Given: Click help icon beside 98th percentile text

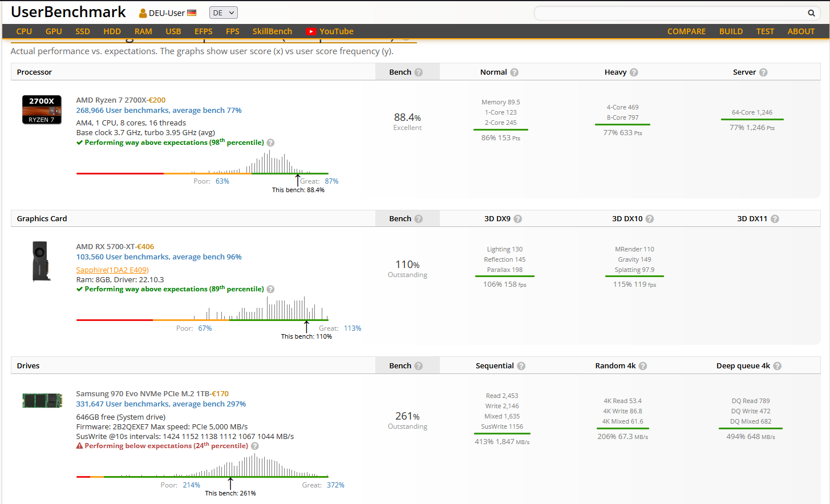Looking at the screenshot, I should 271,143.
